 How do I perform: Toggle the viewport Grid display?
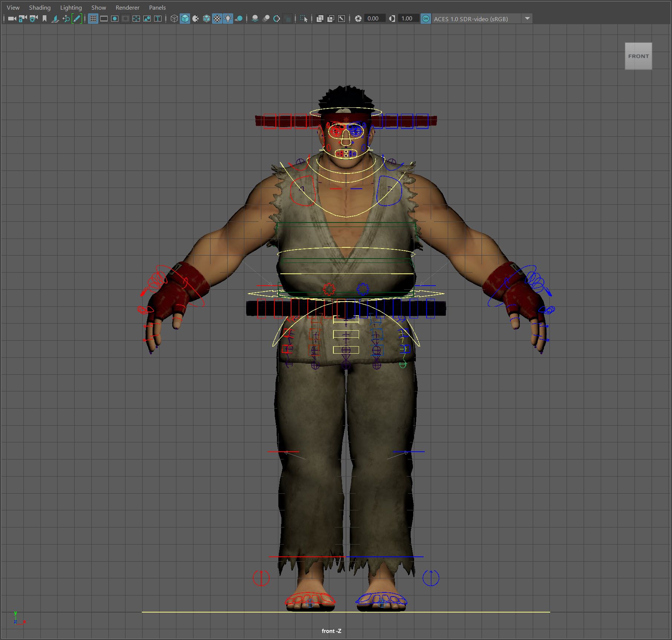(93, 19)
